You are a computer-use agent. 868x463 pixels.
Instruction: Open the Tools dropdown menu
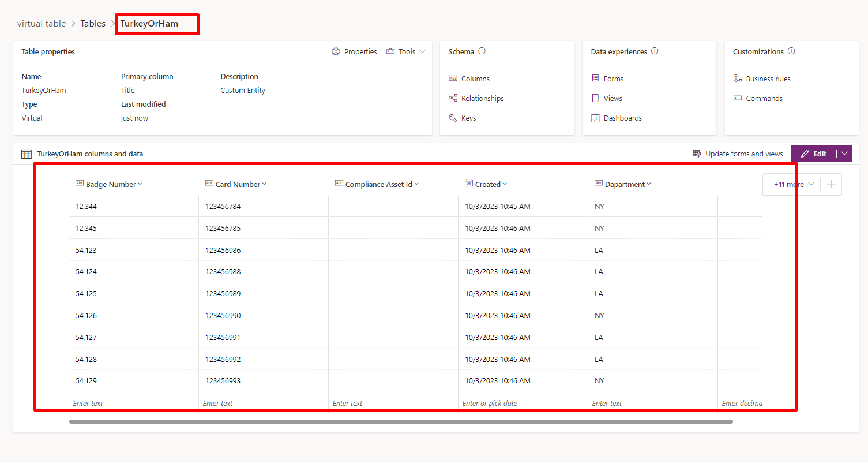point(406,52)
